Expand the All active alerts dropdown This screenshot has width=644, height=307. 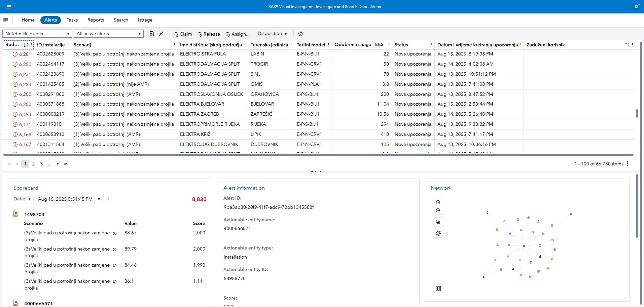pos(108,34)
